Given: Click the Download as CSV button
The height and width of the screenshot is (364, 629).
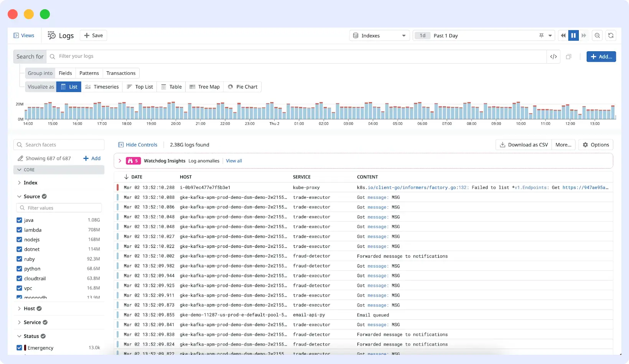Looking at the screenshot, I should point(523,144).
